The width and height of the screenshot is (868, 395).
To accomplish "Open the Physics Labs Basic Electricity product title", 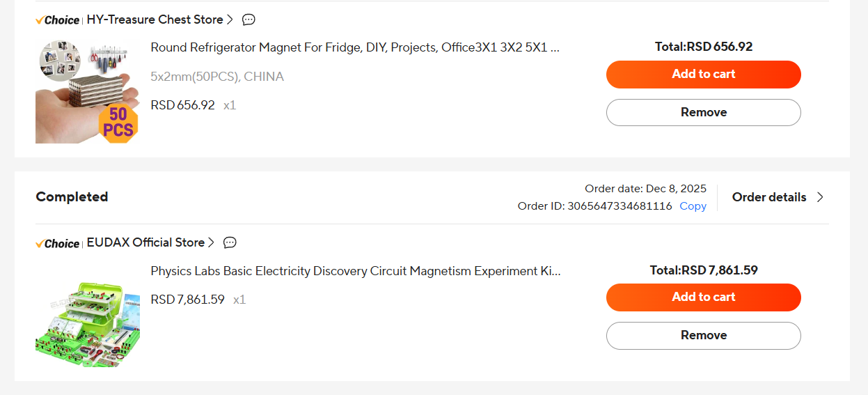I will [355, 271].
